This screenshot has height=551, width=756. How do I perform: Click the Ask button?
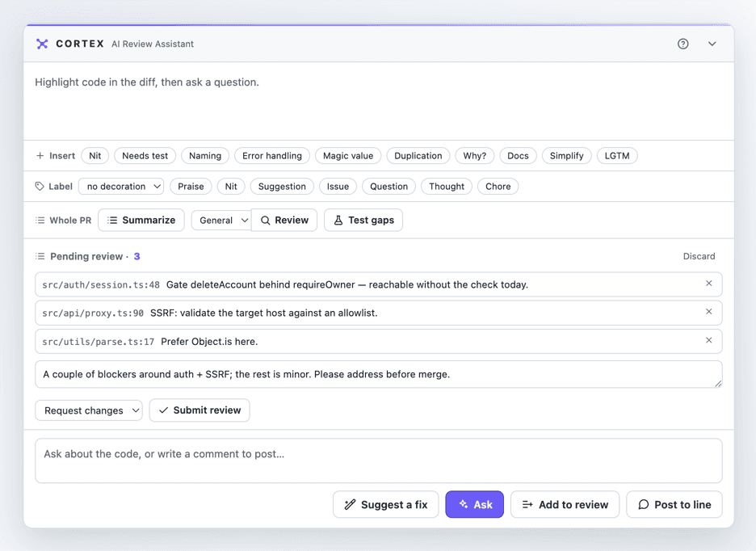pyautogui.click(x=474, y=505)
